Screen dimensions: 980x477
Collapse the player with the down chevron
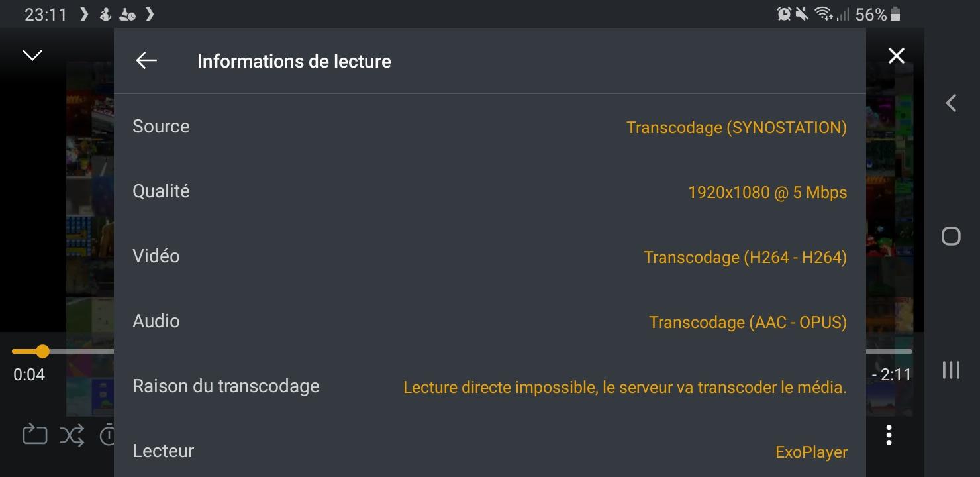point(32,55)
